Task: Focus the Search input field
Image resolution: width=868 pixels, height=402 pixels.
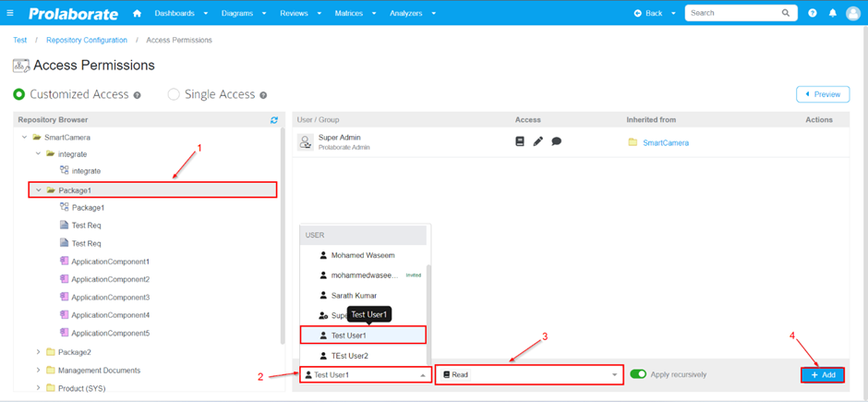Action: (732, 13)
